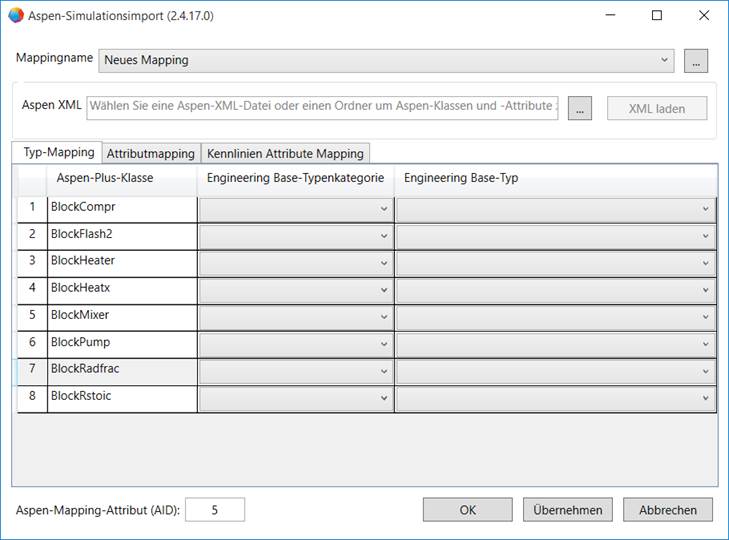Viewport: 729px width, 540px height.
Task: Minimize the Aspen-Simulationsimport window
Action: (610, 15)
